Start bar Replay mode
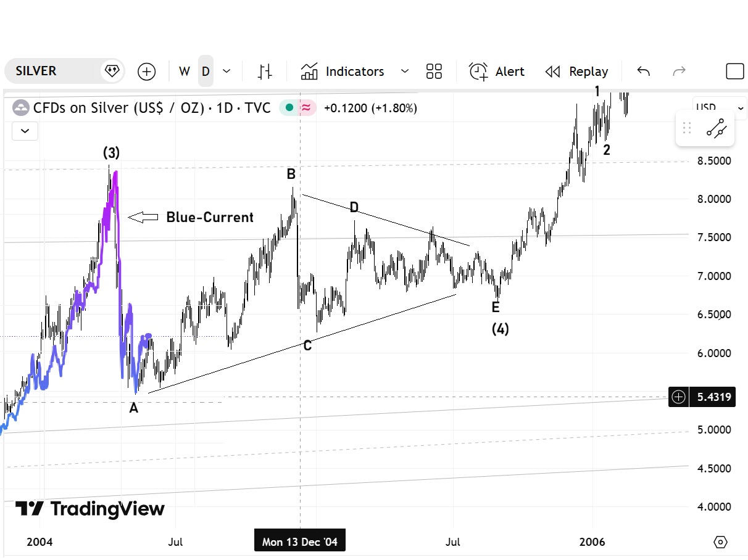 pos(577,72)
